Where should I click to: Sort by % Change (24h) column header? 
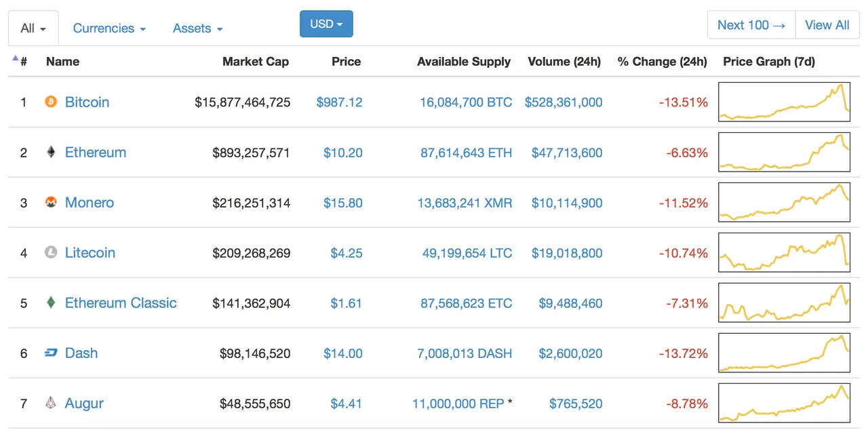(x=663, y=62)
